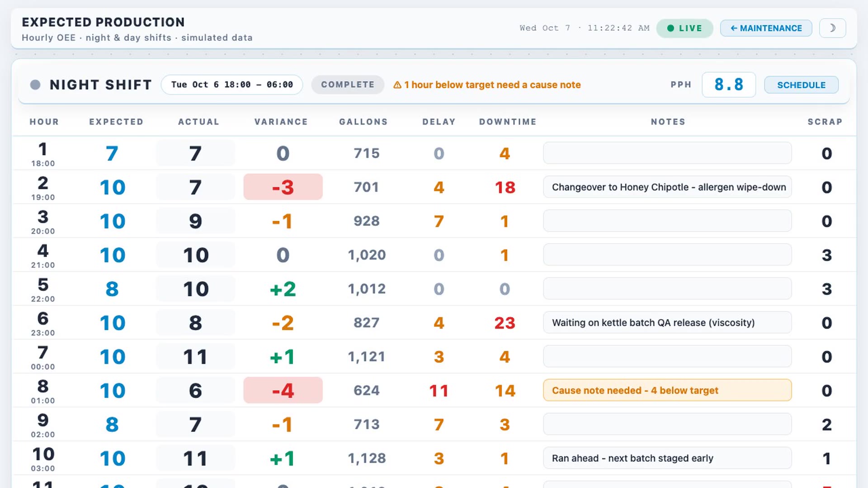The width and height of the screenshot is (868, 488).
Task: Edit the actual count for hour 3
Action: click(x=195, y=221)
